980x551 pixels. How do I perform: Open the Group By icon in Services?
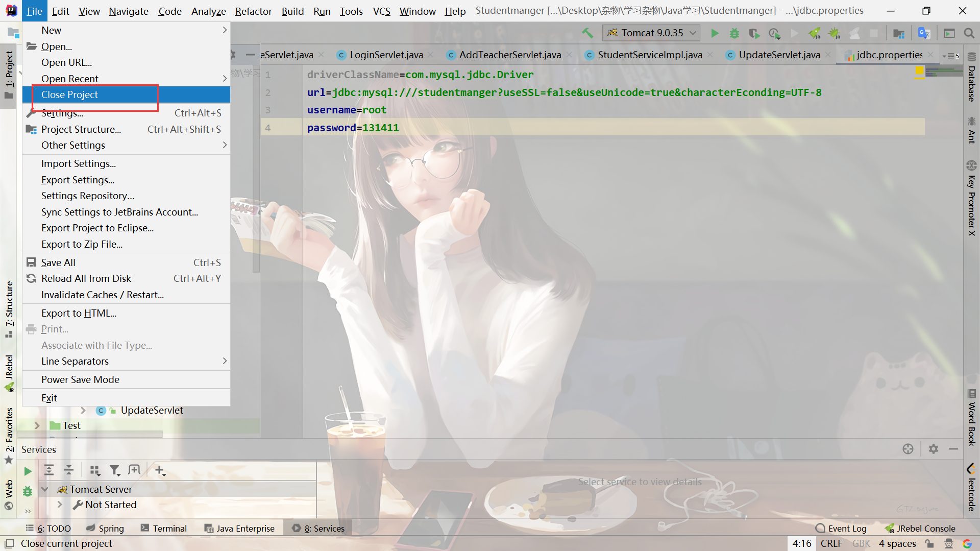pos(95,470)
